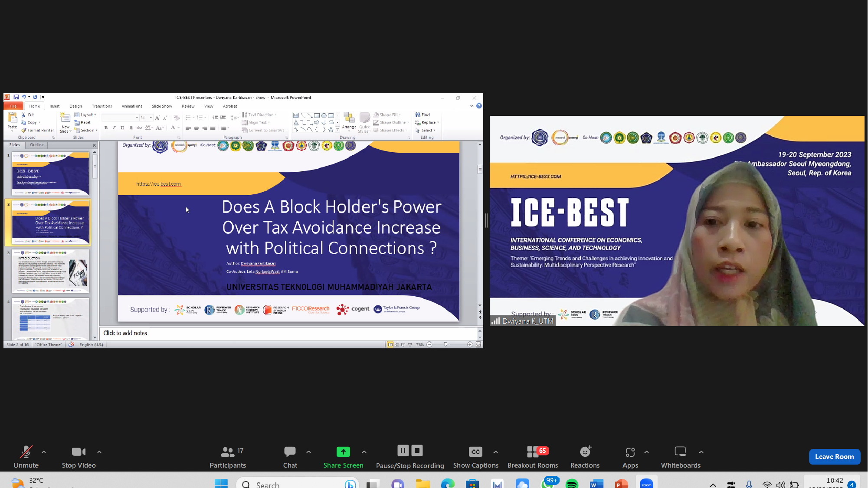Click the https://ice-best.com link on slide
The height and width of the screenshot is (488, 868).
pos(158,184)
